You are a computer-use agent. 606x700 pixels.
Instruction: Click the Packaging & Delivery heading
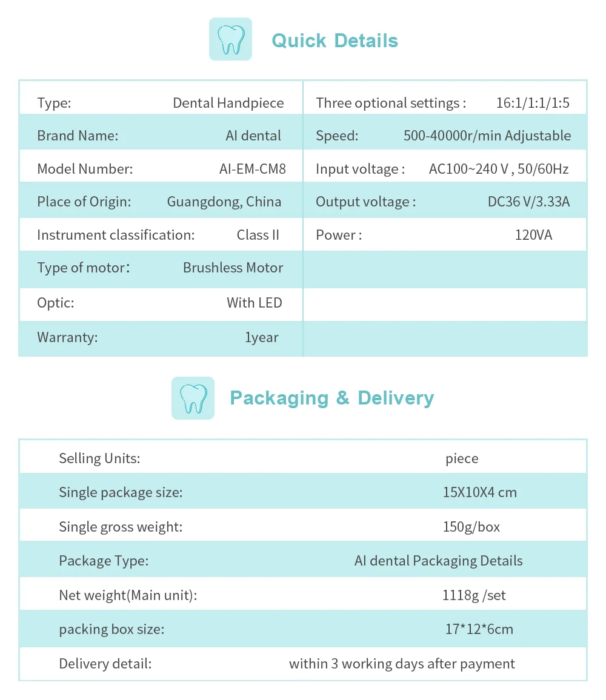331,398
